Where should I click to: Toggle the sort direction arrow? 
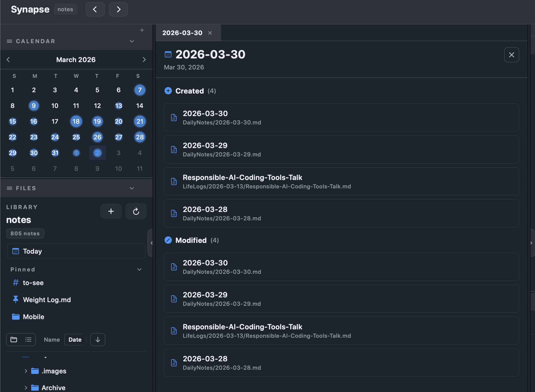click(x=98, y=340)
